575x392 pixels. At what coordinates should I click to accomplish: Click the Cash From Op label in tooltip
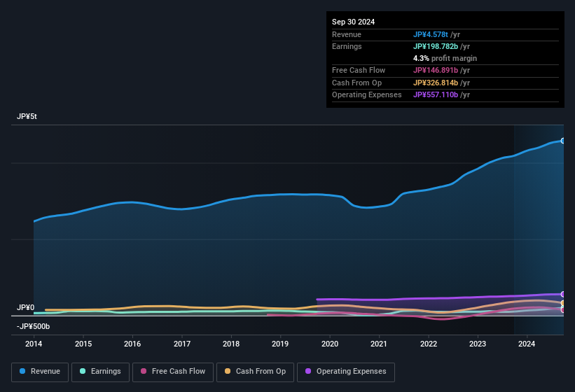pyautogui.click(x=356, y=83)
